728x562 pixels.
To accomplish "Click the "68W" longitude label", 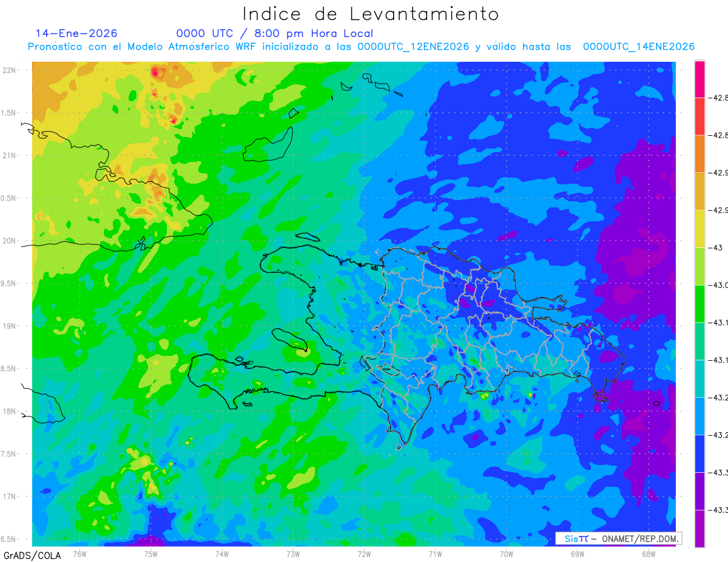I will [649, 554].
